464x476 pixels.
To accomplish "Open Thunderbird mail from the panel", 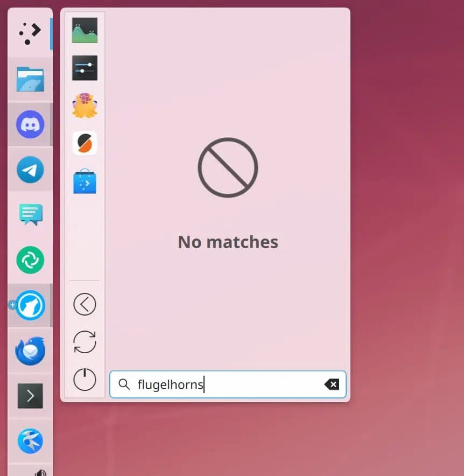I will point(30,351).
